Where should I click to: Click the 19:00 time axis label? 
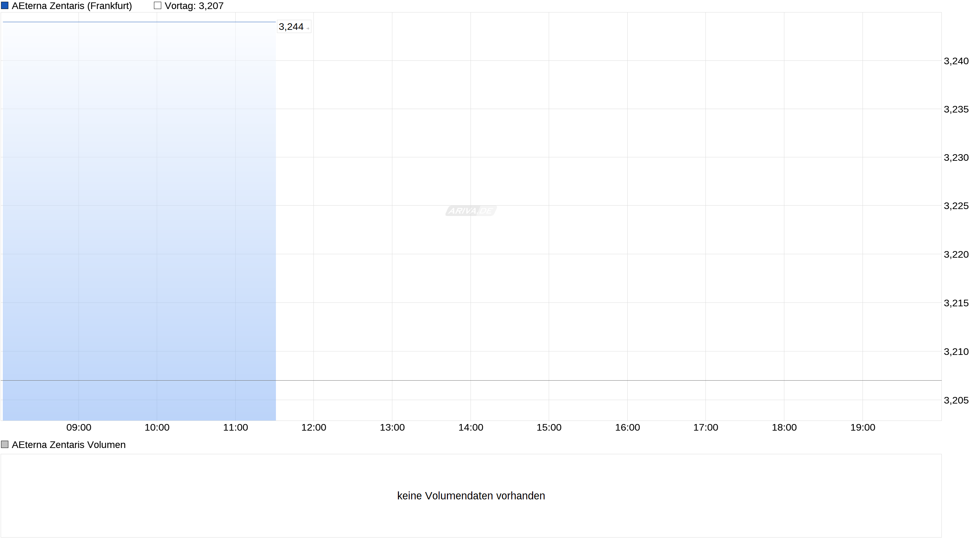click(x=863, y=427)
